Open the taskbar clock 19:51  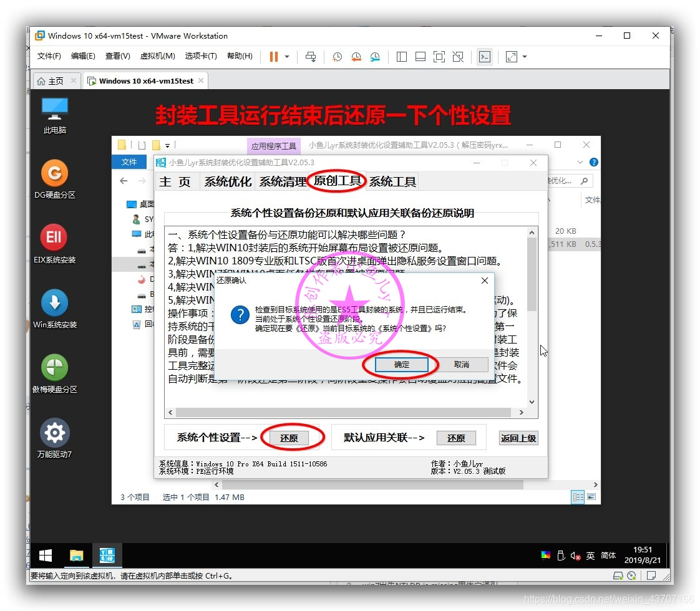pyautogui.click(x=643, y=556)
